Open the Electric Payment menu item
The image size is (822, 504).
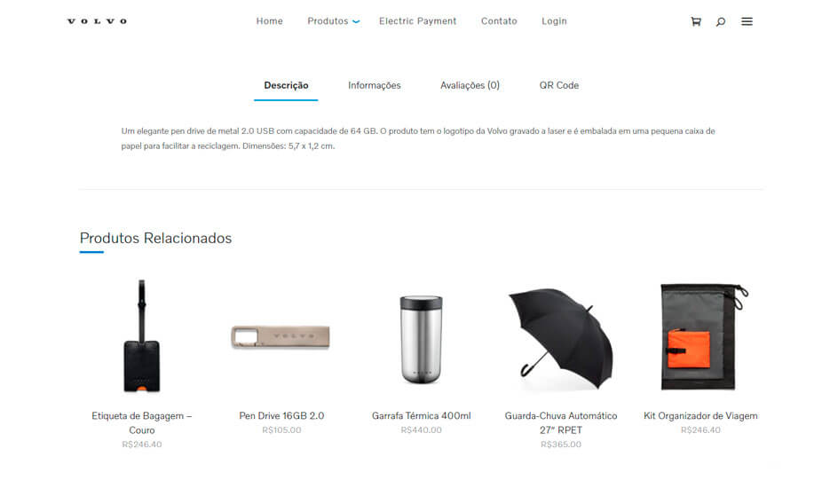coord(418,21)
